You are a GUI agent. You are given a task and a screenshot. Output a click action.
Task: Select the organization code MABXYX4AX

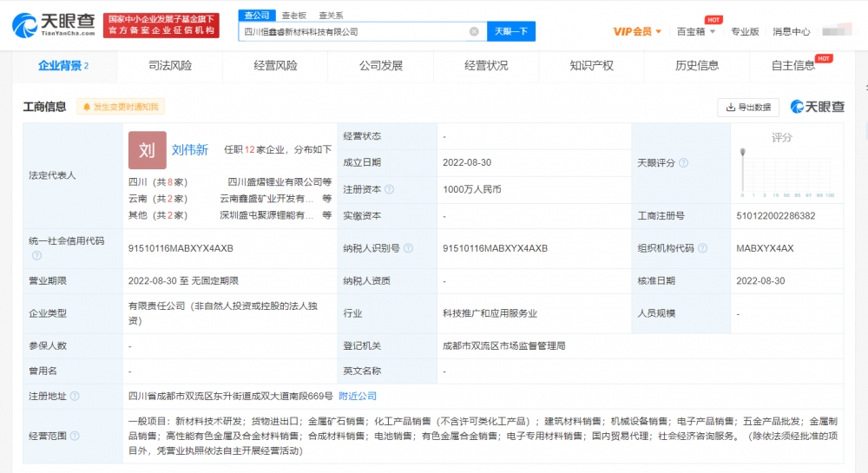[765, 248]
